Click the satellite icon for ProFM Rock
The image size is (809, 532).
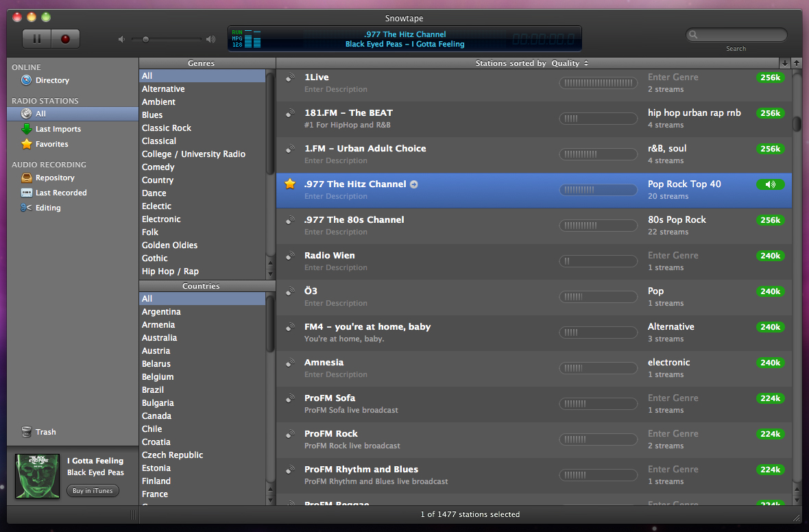click(x=290, y=433)
